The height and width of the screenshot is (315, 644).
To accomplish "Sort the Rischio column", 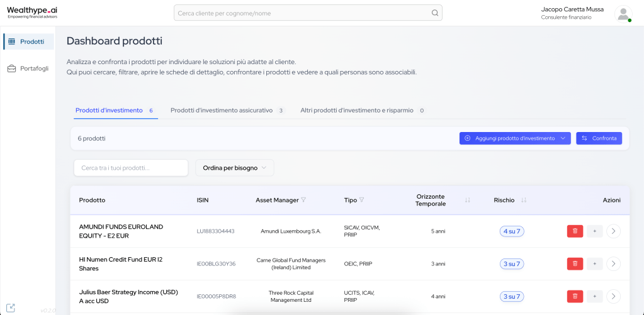I will click(524, 201).
